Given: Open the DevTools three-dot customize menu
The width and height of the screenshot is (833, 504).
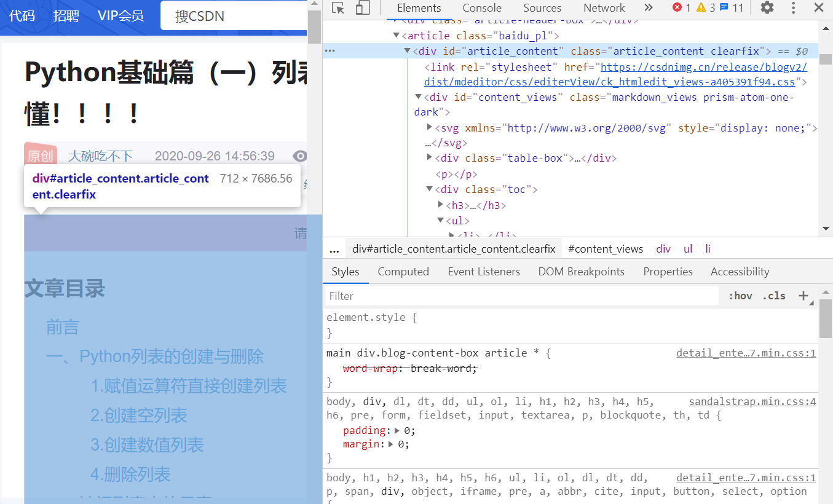Looking at the screenshot, I should coord(794,8).
